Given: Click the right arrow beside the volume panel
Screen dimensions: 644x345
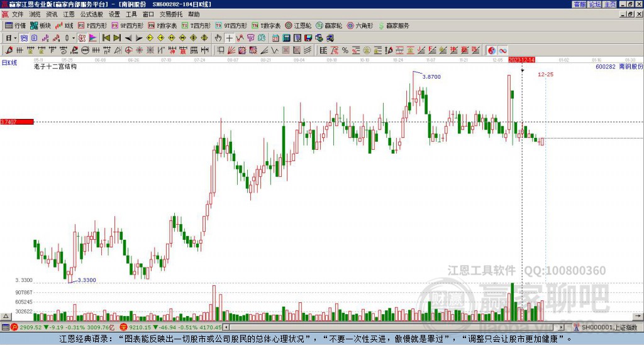Looking at the screenshot, I should 638,316.
